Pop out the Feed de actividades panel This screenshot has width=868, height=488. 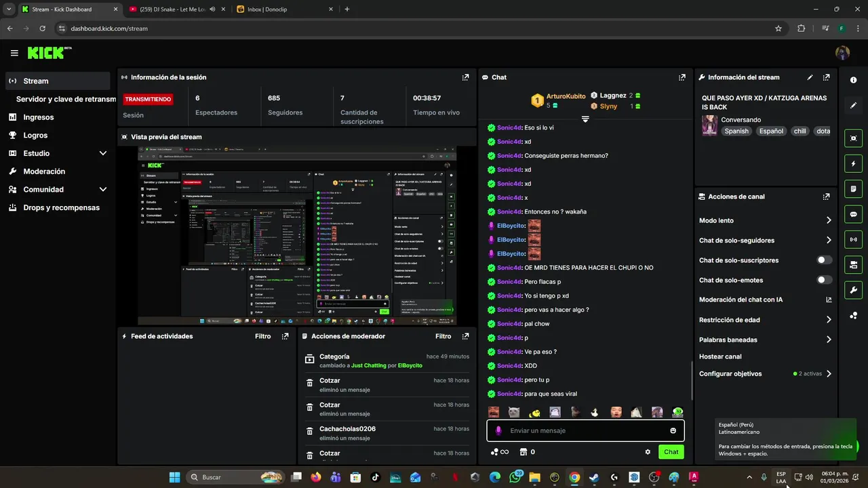pos(285,336)
